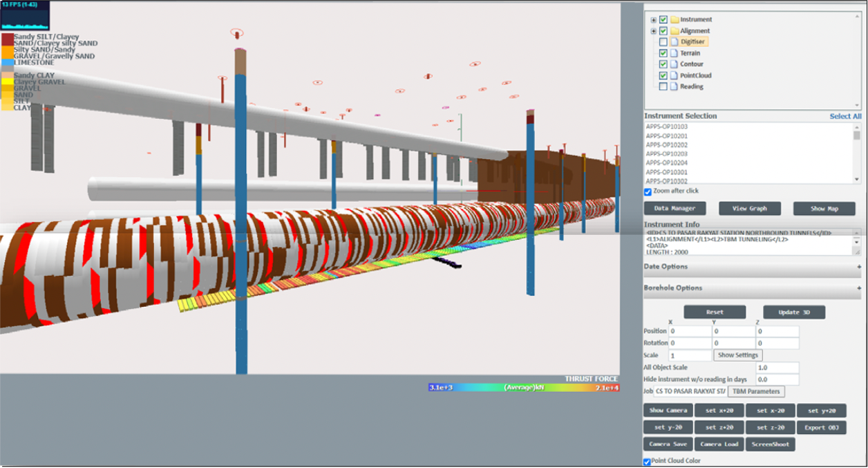868x468 pixels.
Task: Click the Rotation X input field
Action: (x=690, y=344)
